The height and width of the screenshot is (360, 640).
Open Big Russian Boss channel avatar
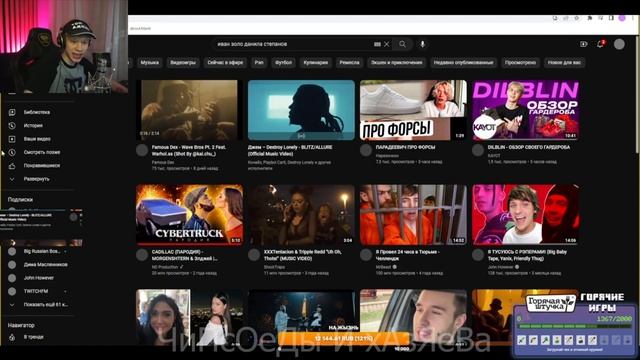[x=12, y=251]
